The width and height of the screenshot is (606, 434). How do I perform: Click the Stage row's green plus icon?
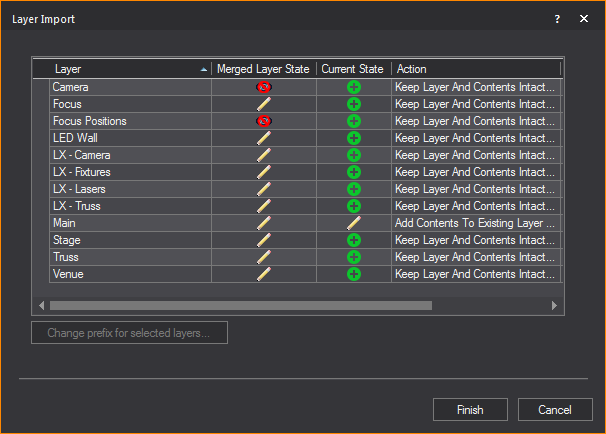[354, 240]
